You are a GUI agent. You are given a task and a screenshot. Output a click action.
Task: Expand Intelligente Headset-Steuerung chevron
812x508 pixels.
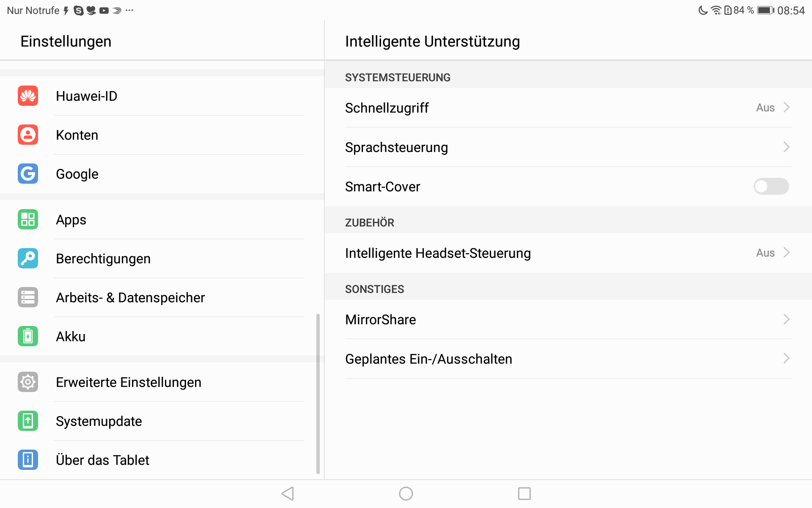pos(786,253)
